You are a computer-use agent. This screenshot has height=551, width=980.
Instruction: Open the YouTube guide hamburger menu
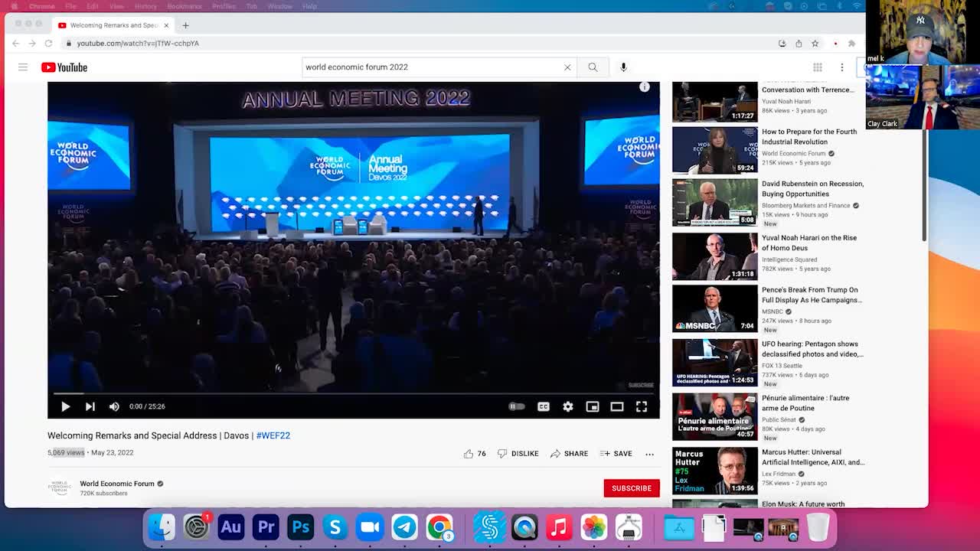tap(23, 67)
